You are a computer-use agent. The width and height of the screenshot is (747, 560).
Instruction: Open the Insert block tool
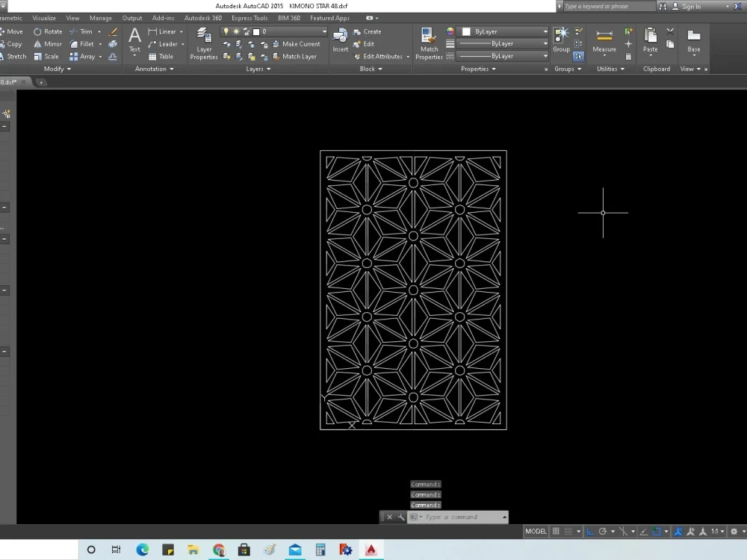(x=340, y=40)
